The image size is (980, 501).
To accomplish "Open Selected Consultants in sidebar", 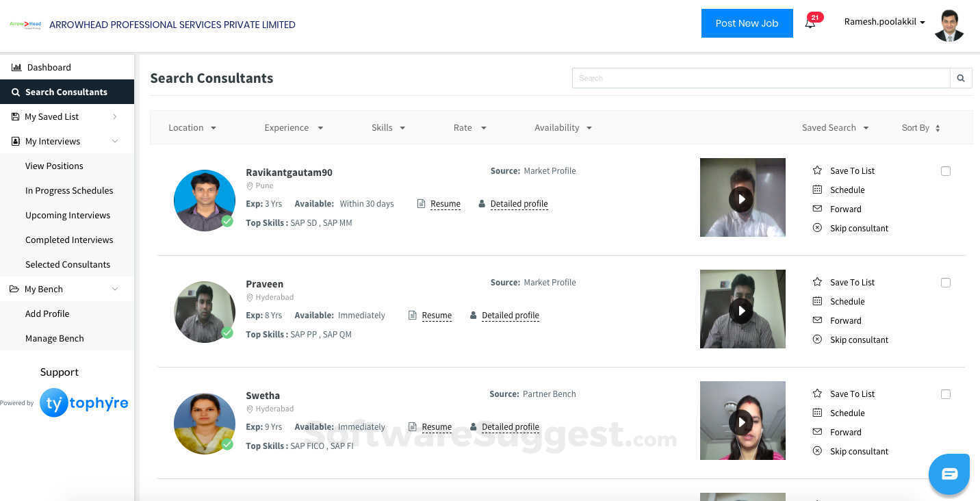I will (x=67, y=265).
